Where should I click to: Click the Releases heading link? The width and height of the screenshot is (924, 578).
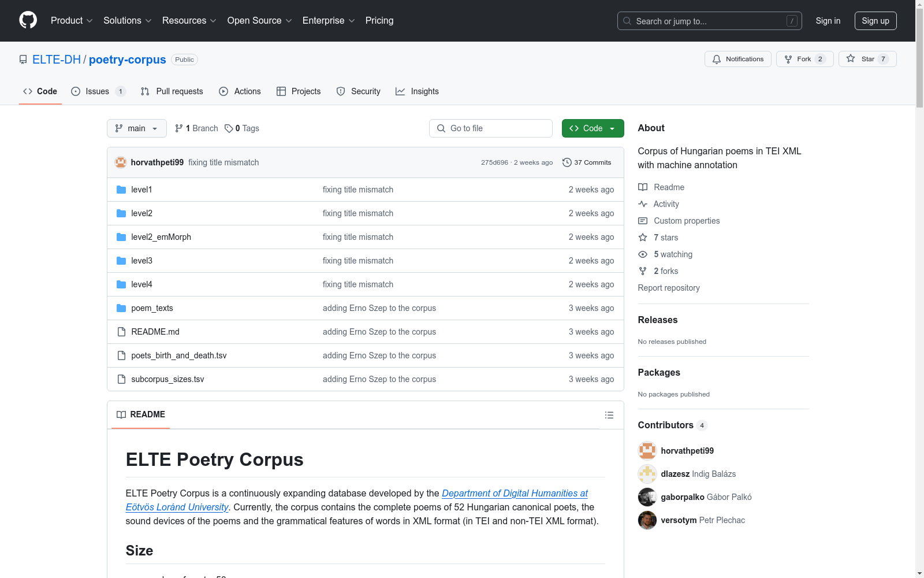[x=658, y=320]
